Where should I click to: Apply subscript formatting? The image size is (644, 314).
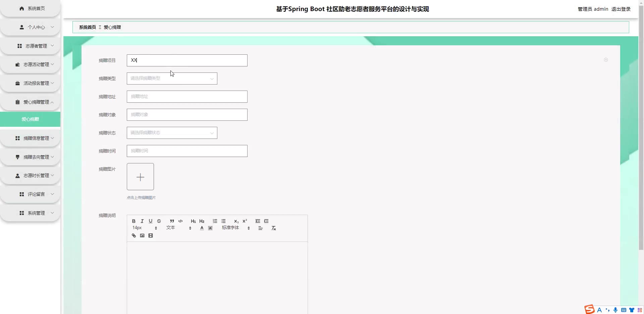tap(236, 221)
